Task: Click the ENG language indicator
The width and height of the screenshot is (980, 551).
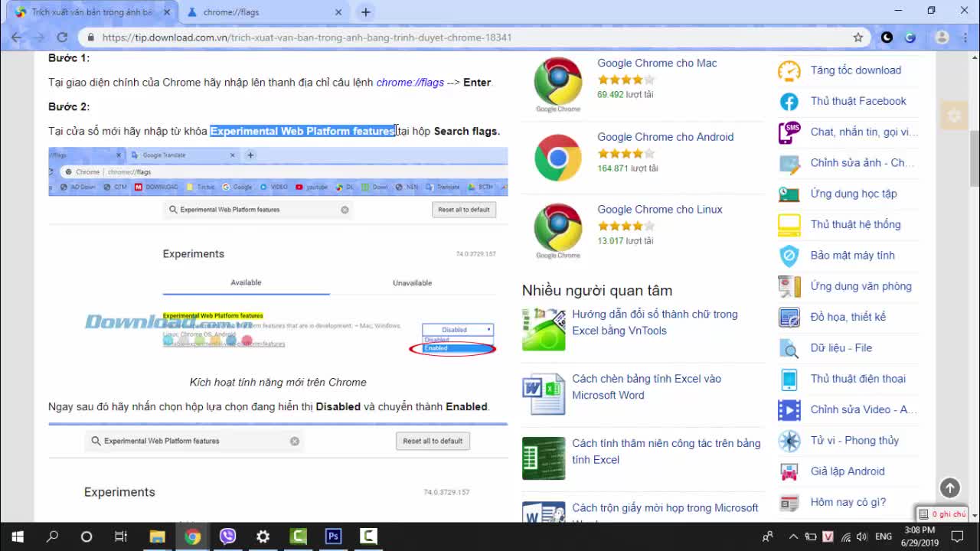Action: [x=883, y=536]
